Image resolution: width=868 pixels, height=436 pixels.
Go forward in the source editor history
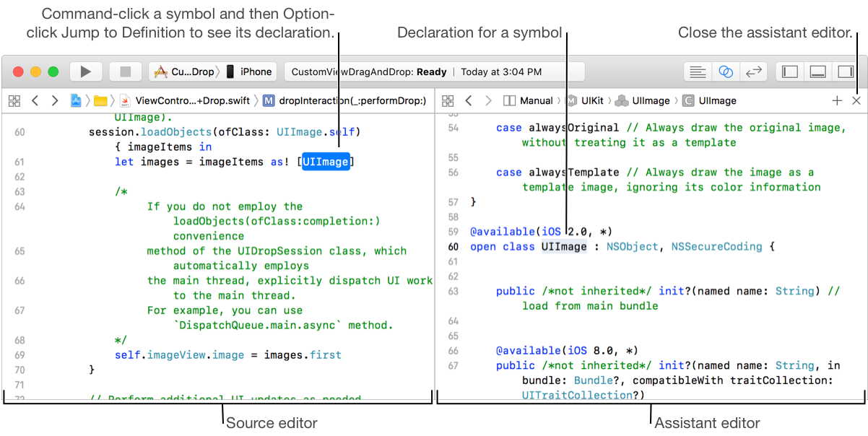point(55,100)
